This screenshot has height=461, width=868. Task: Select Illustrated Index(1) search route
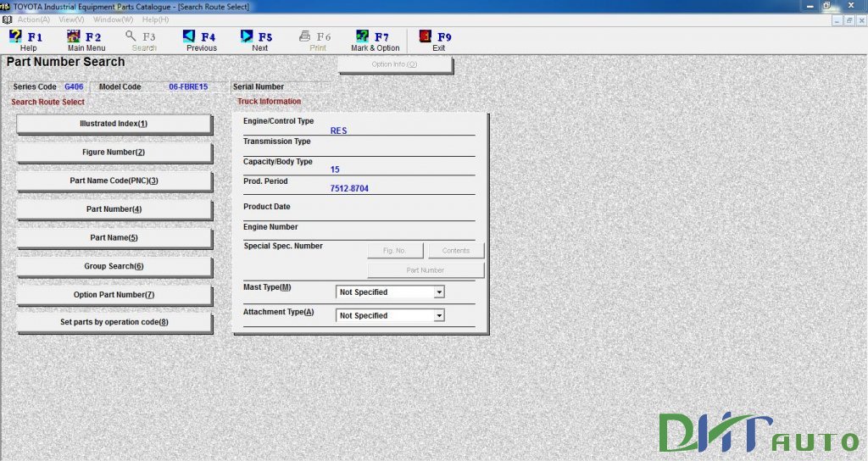114,124
